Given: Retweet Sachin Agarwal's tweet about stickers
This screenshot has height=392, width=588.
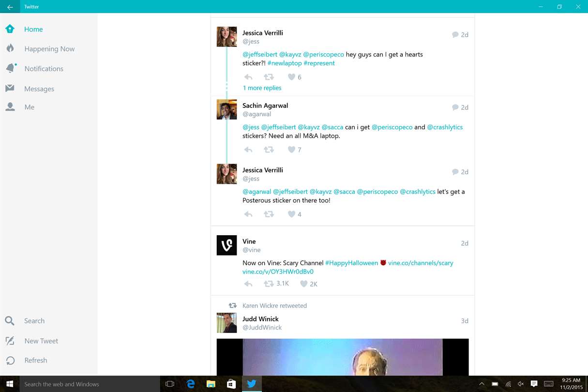Looking at the screenshot, I should (x=269, y=150).
